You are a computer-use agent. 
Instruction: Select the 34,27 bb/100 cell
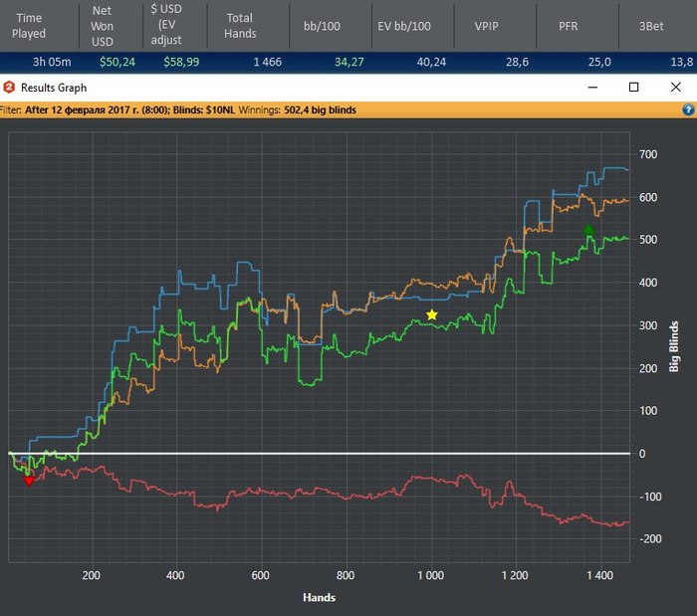[x=348, y=62]
